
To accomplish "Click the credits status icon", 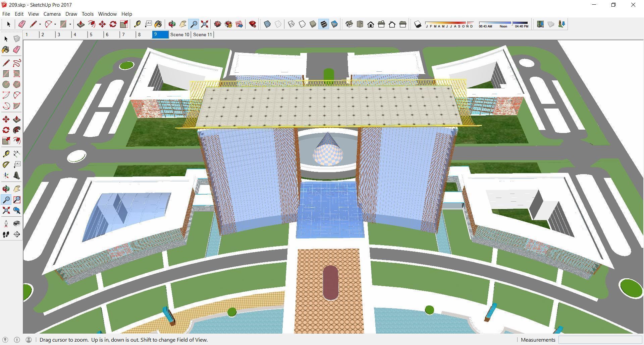I will click(x=17, y=340).
